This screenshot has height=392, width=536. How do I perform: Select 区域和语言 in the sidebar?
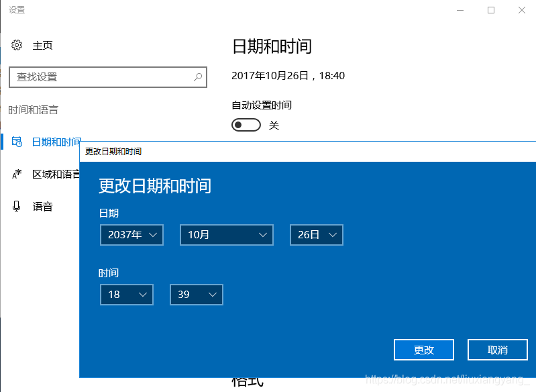[x=56, y=175]
